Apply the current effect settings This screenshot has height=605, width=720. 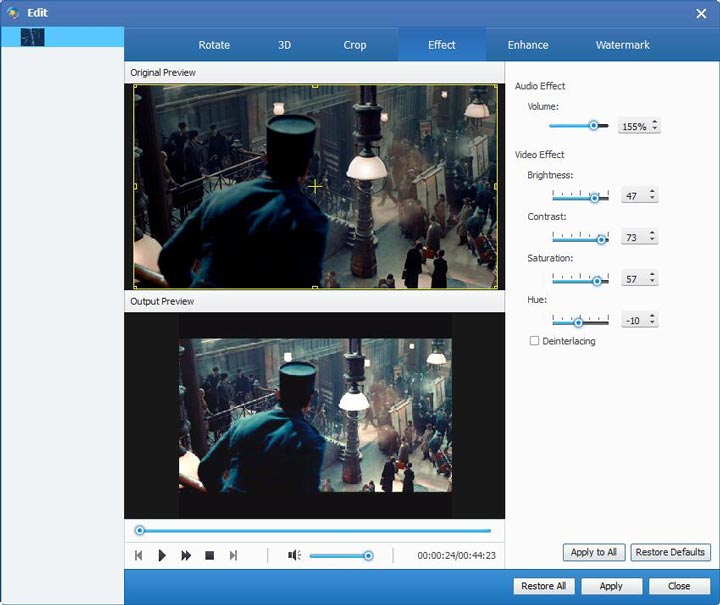pyautogui.click(x=611, y=586)
